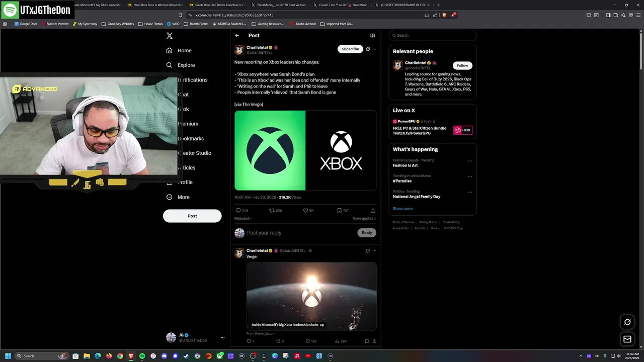Click Windows Start button
The image size is (644, 362).
8,356
